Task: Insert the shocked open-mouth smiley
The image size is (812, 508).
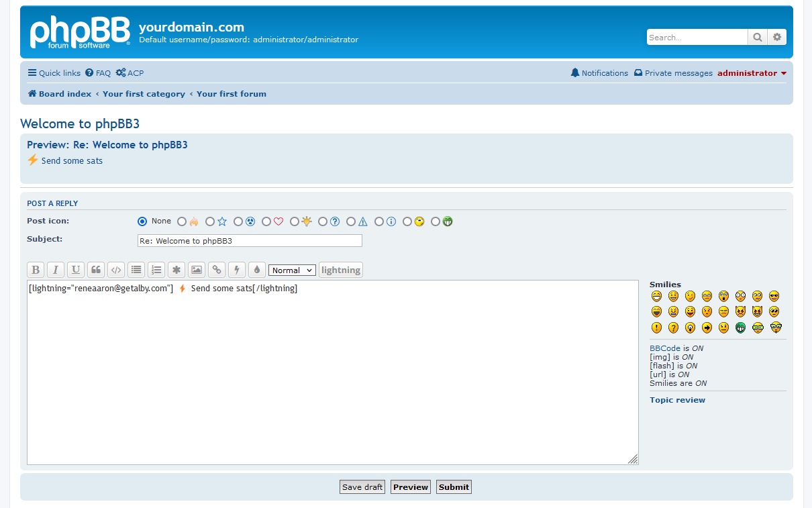Action: point(723,296)
